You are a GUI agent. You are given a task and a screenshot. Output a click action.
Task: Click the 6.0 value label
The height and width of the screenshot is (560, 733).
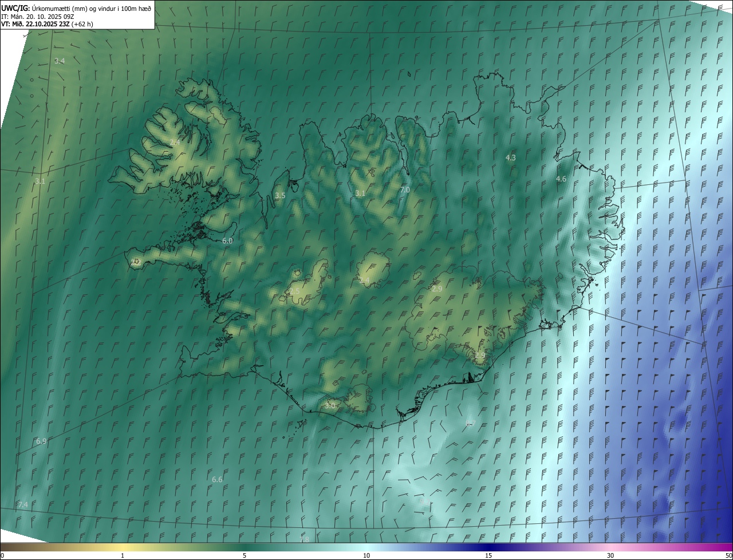[x=227, y=241]
